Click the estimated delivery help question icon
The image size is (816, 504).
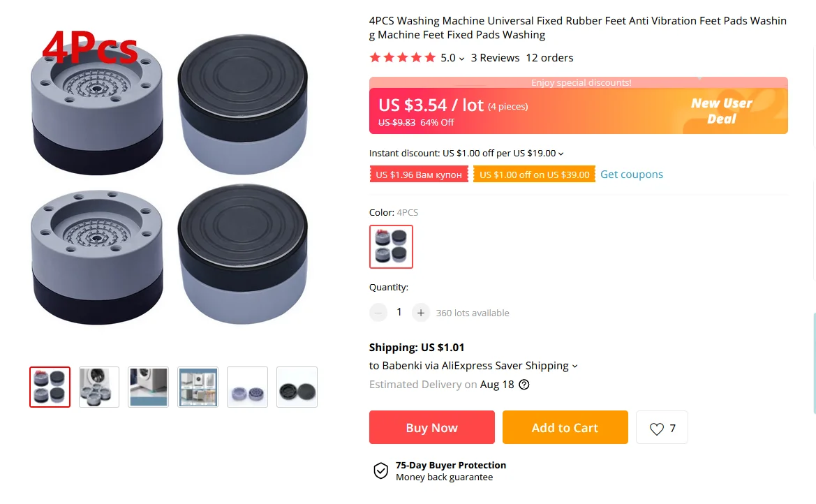coord(524,385)
